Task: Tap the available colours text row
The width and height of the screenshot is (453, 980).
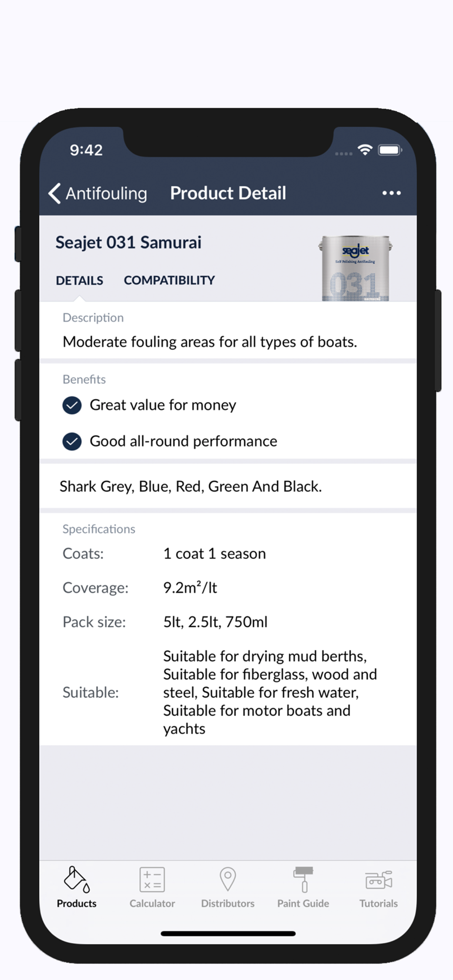Action: 228,486
